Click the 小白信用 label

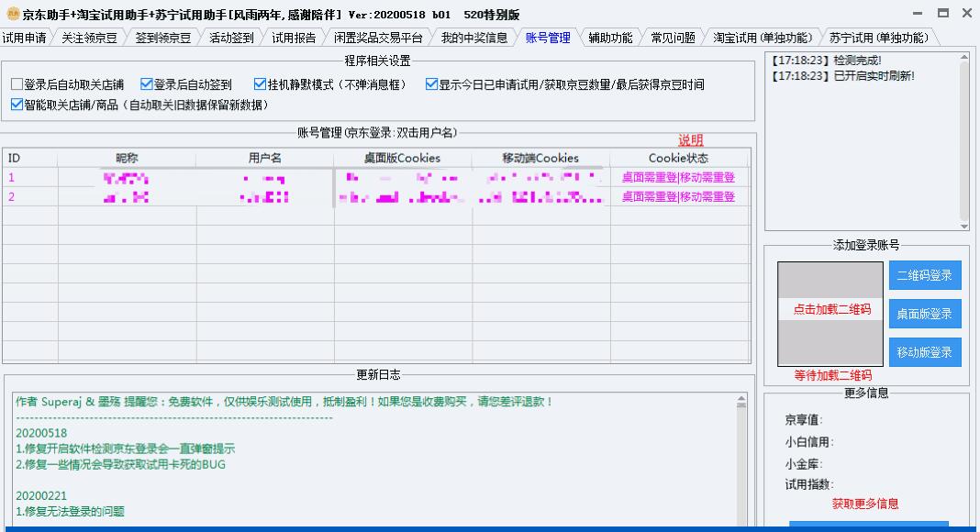coord(809,442)
